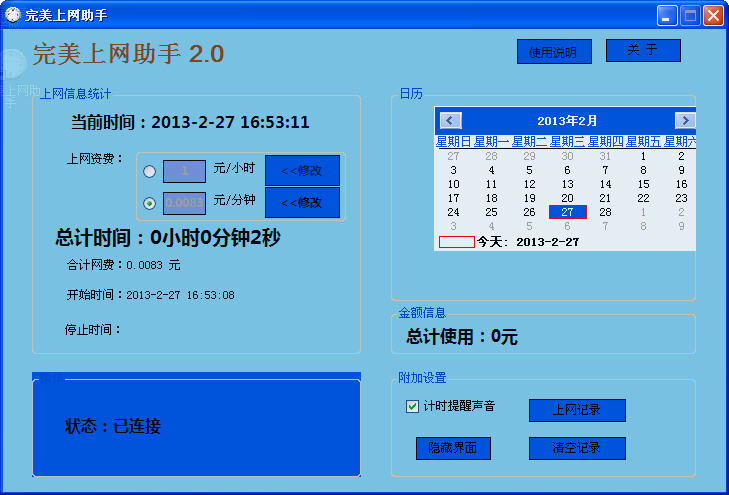
Task: Click 清空记录 to clear records
Action: pyautogui.click(x=577, y=448)
